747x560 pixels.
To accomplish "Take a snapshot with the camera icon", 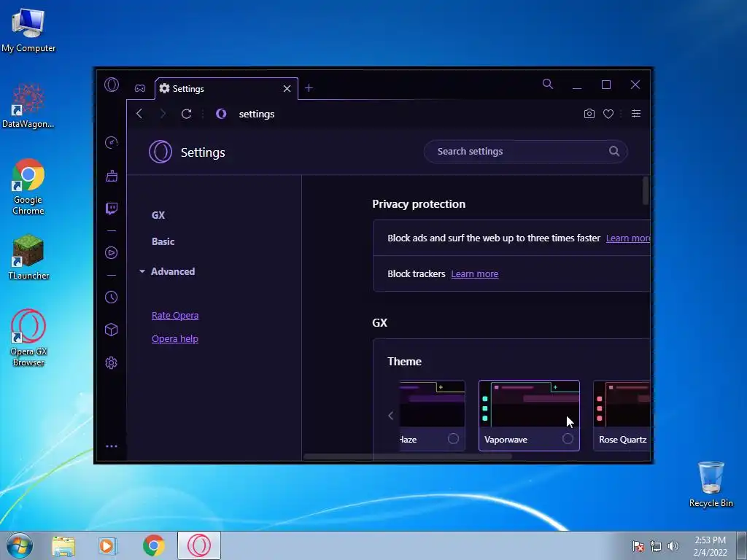I will tap(589, 114).
